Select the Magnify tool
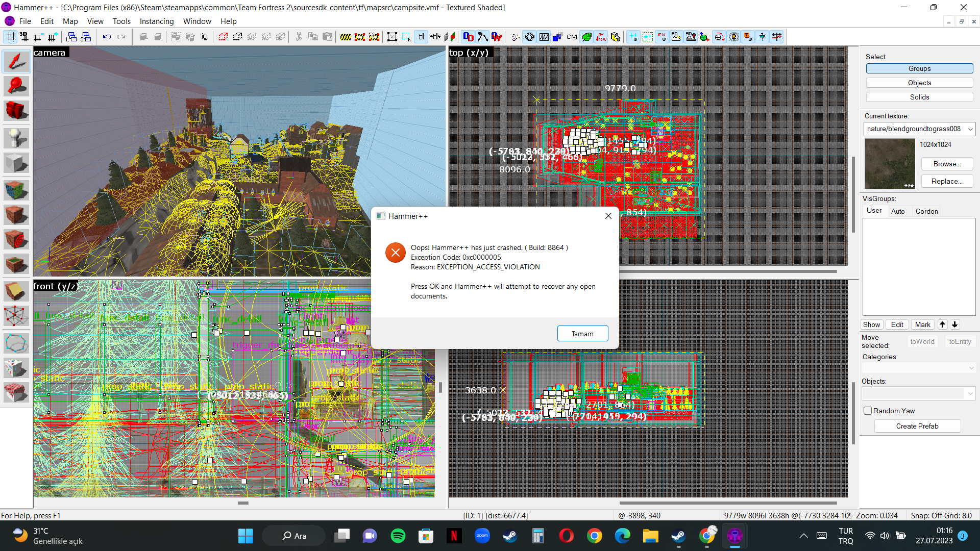The height and width of the screenshot is (551, 980). [x=16, y=86]
